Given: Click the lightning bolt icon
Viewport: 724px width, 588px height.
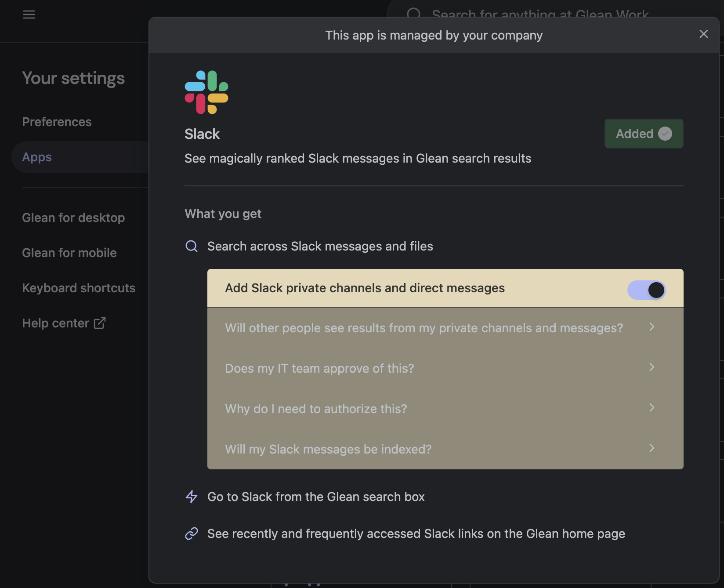Looking at the screenshot, I should (x=192, y=497).
